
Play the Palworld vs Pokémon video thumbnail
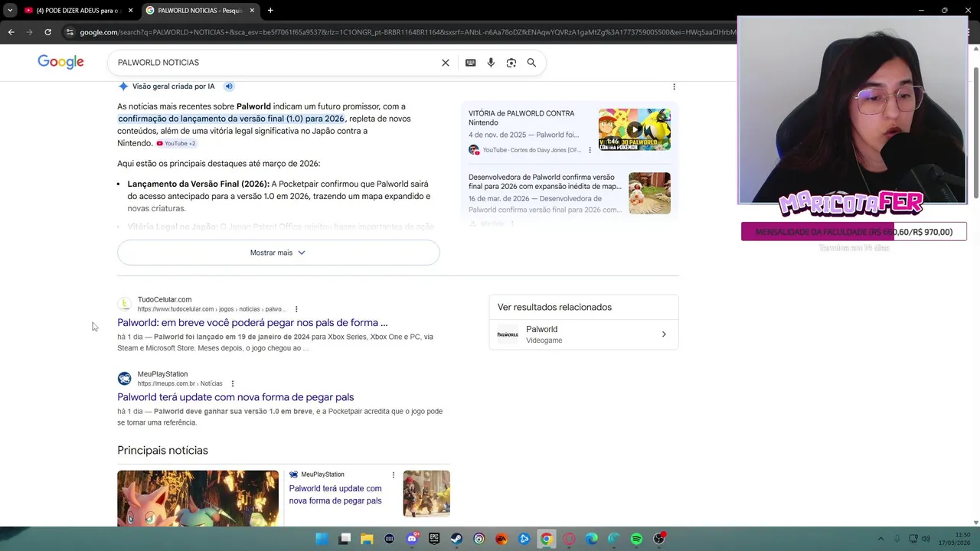(x=635, y=129)
